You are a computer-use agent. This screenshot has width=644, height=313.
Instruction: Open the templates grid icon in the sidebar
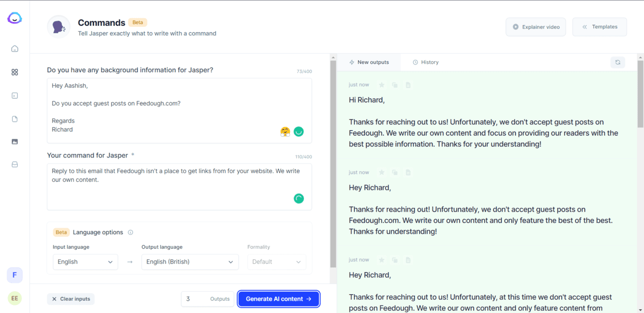click(14, 72)
